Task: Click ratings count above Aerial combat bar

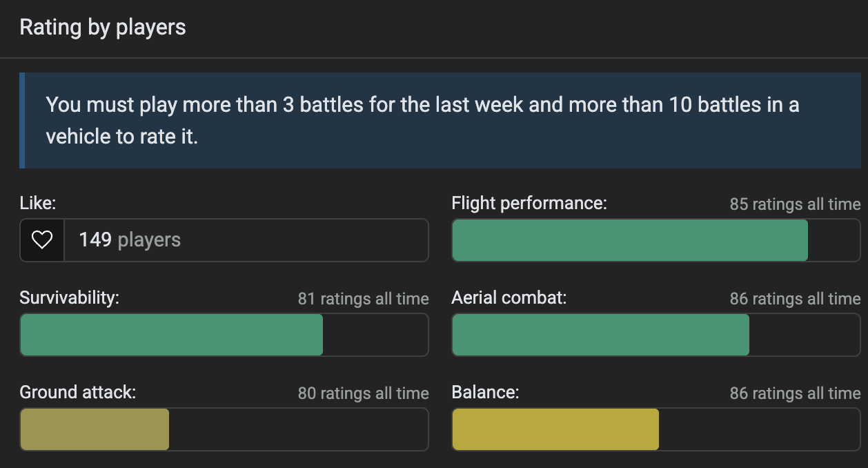Action: pyautogui.click(x=795, y=299)
